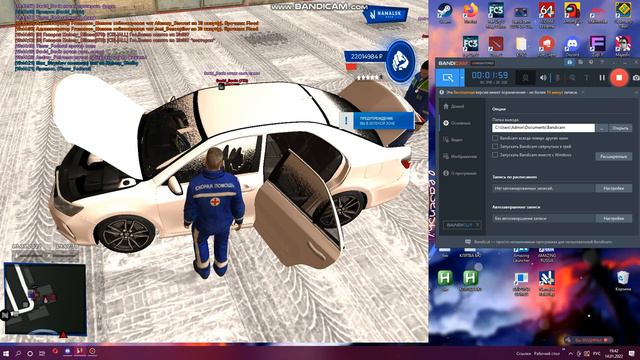Open the Bandicam About tab
The width and height of the screenshot is (640, 360).
pos(460,173)
